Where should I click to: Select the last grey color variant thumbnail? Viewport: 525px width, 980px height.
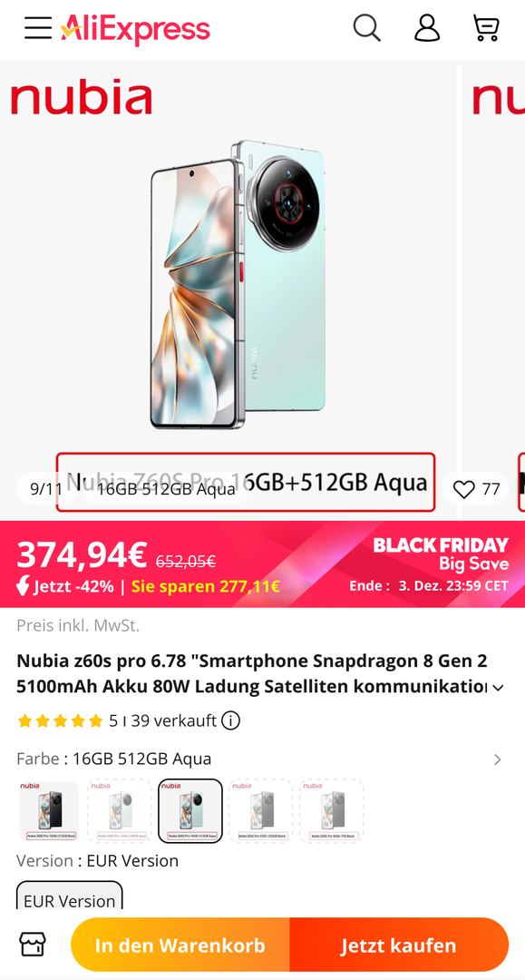click(x=332, y=810)
